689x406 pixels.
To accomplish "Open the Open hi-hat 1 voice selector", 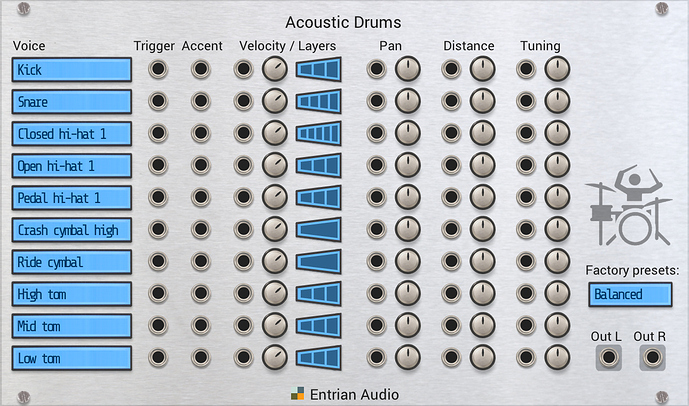I will (72, 166).
